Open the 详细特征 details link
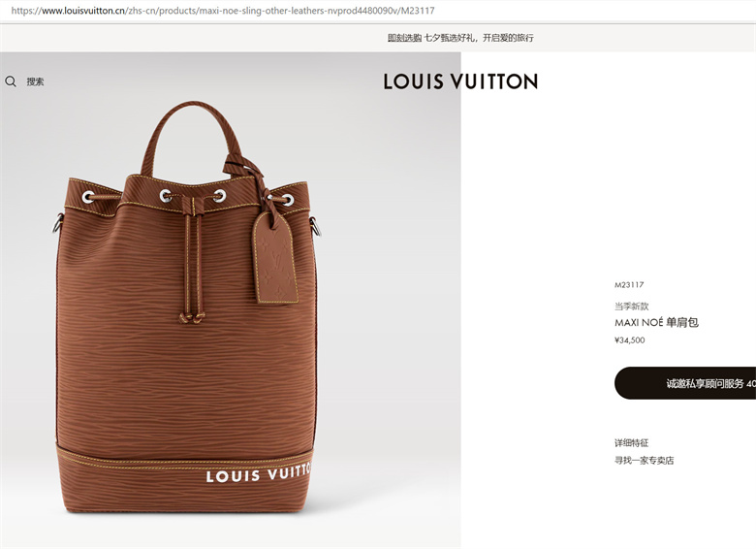Screen dimensions: 756x549 632,443
